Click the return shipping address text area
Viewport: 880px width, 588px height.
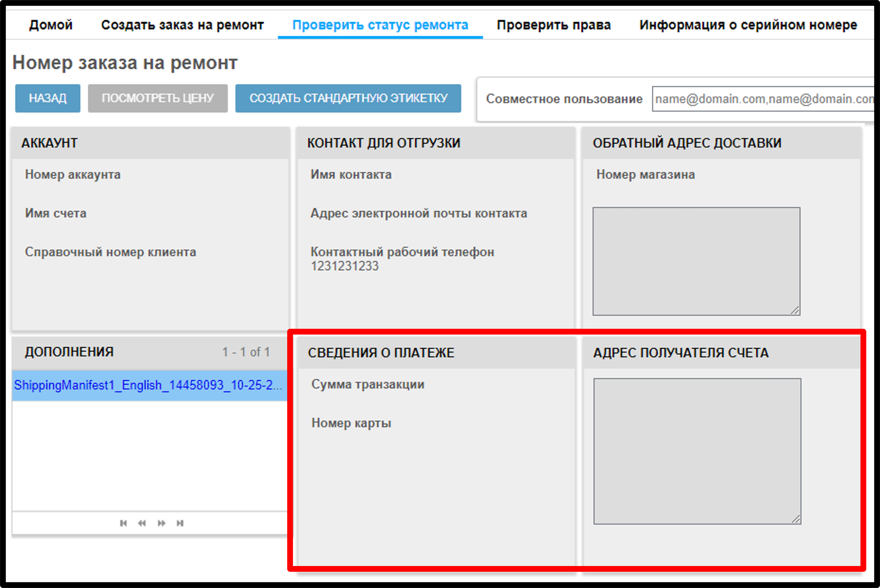pyautogui.click(x=697, y=261)
